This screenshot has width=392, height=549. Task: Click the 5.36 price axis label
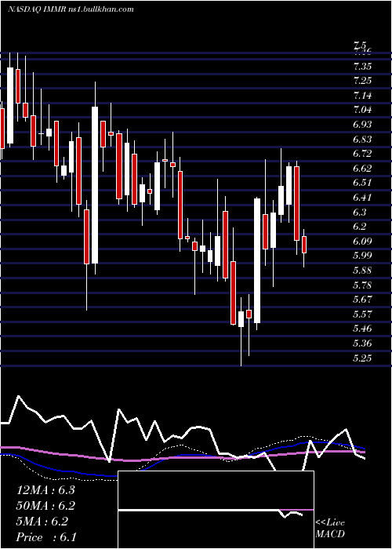coord(362,344)
